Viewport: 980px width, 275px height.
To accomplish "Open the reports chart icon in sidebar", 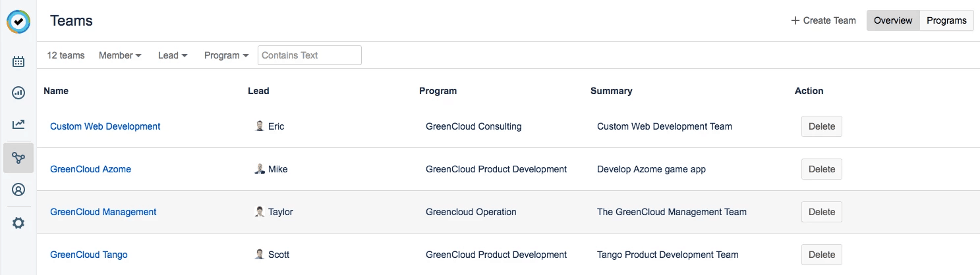I will click(18, 93).
